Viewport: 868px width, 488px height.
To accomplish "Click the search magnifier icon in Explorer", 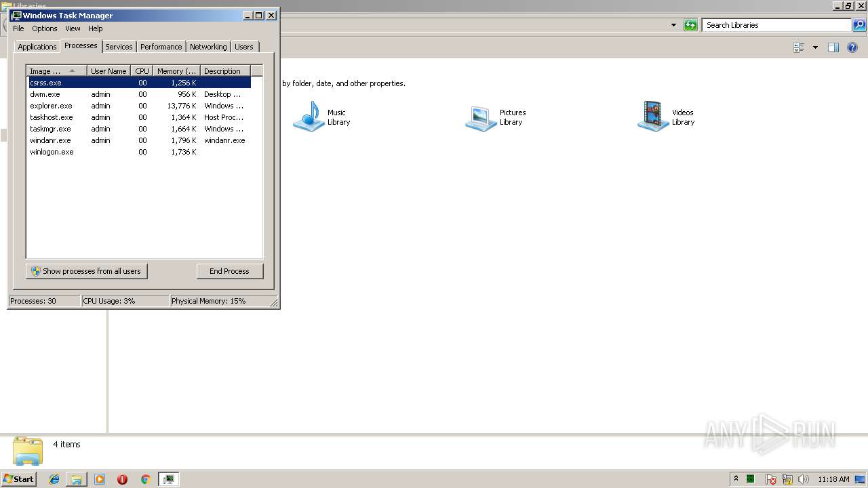I will pos(859,25).
